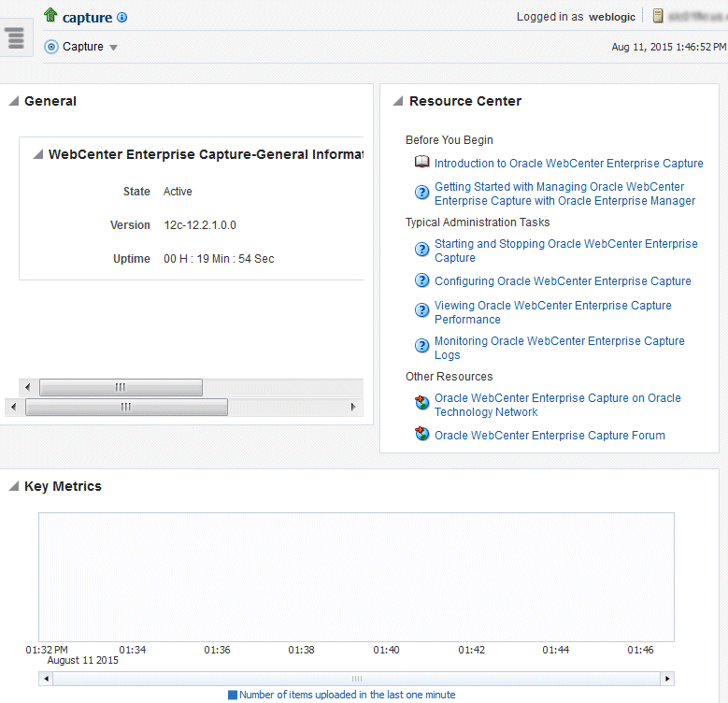Open Introduction to Oracle WebCenter Enterprise Capture

(x=569, y=164)
